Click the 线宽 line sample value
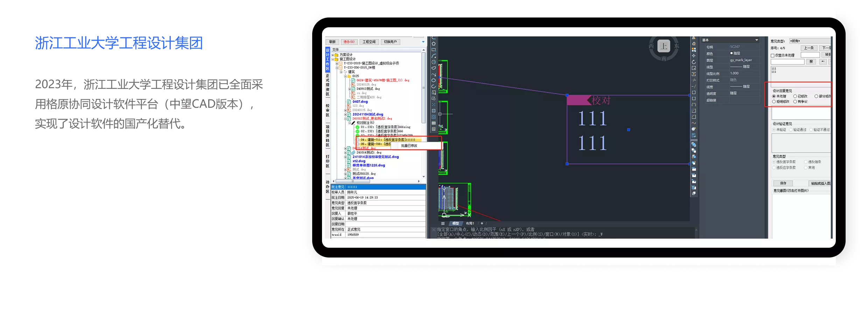Image resolution: width=868 pixels, height=317 pixels. click(740, 87)
